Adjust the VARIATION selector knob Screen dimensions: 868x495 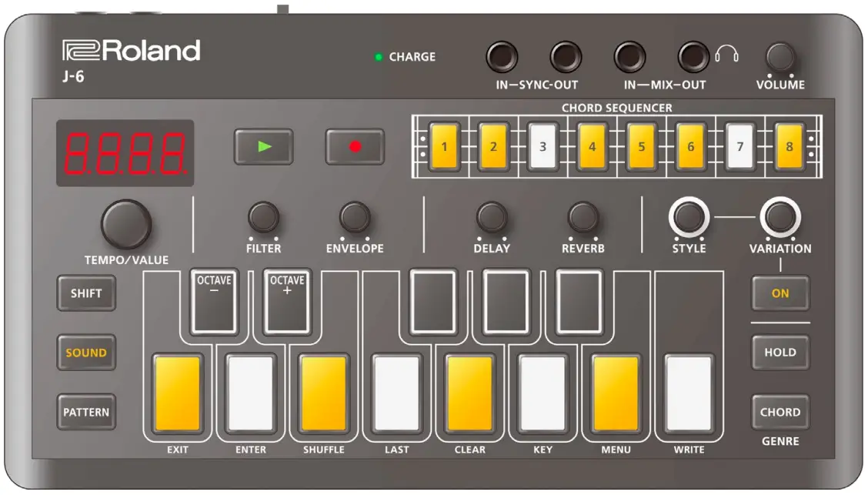pyautogui.click(x=780, y=218)
